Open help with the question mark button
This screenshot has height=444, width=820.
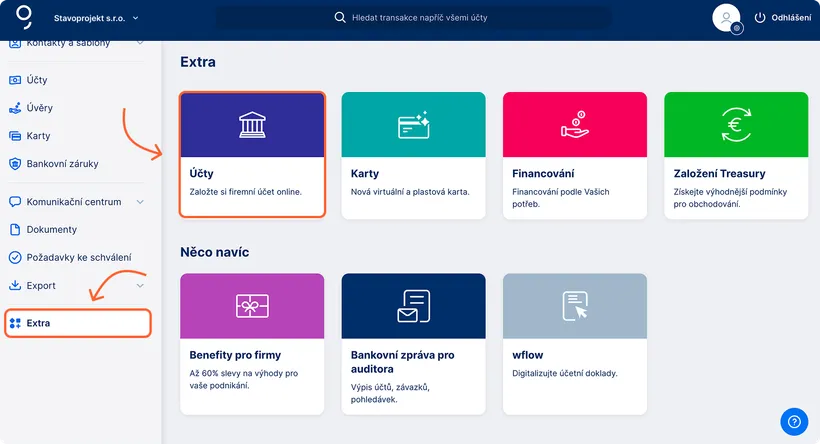tap(793, 421)
